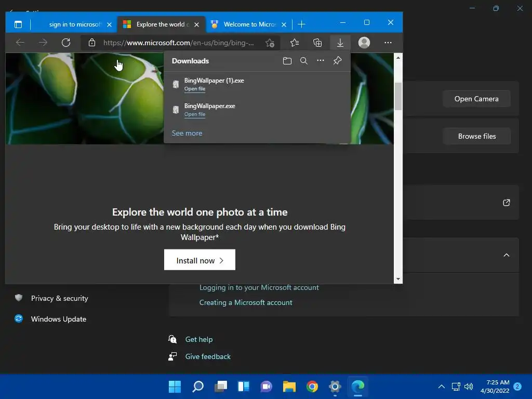Open file link under BingWallpaper.exe
The height and width of the screenshot is (399, 532).
click(195, 114)
